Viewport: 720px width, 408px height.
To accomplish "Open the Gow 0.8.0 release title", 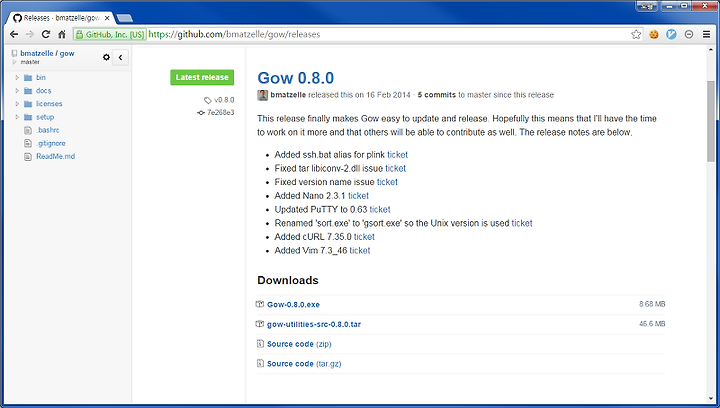I will (296, 78).
